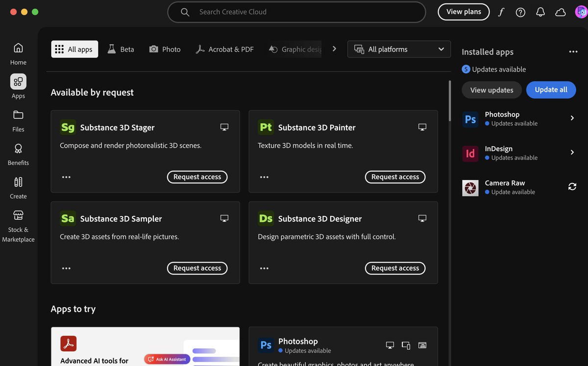Click the Substance 3D Painter Pt icon

click(x=266, y=127)
